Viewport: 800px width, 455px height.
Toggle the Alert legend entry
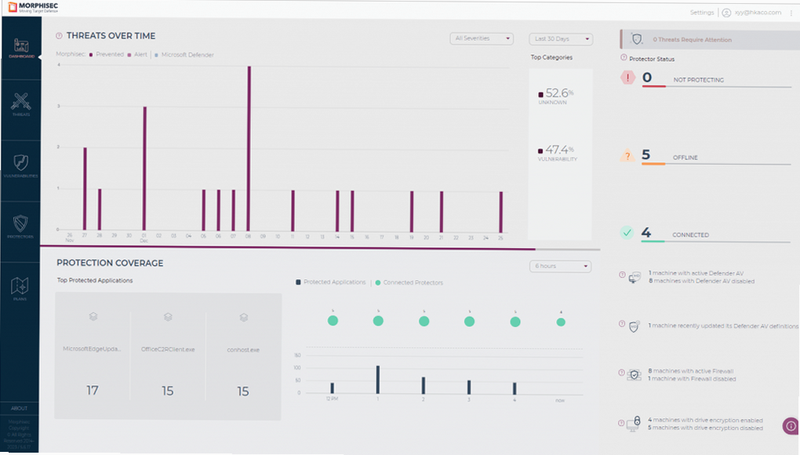(137, 55)
